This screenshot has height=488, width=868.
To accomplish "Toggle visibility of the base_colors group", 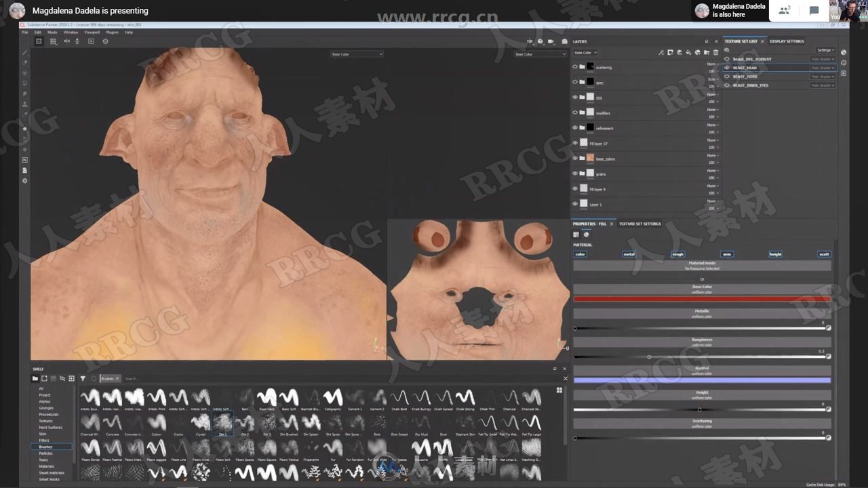I will click(x=574, y=158).
